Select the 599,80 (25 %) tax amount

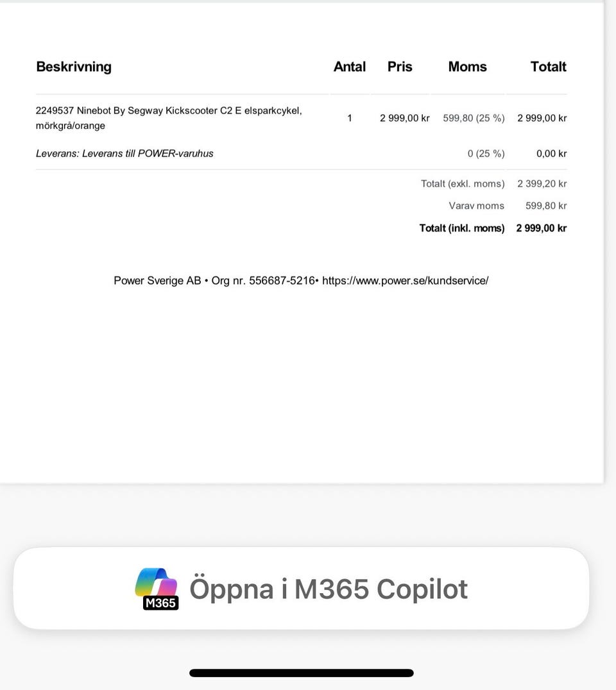[x=474, y=118]
